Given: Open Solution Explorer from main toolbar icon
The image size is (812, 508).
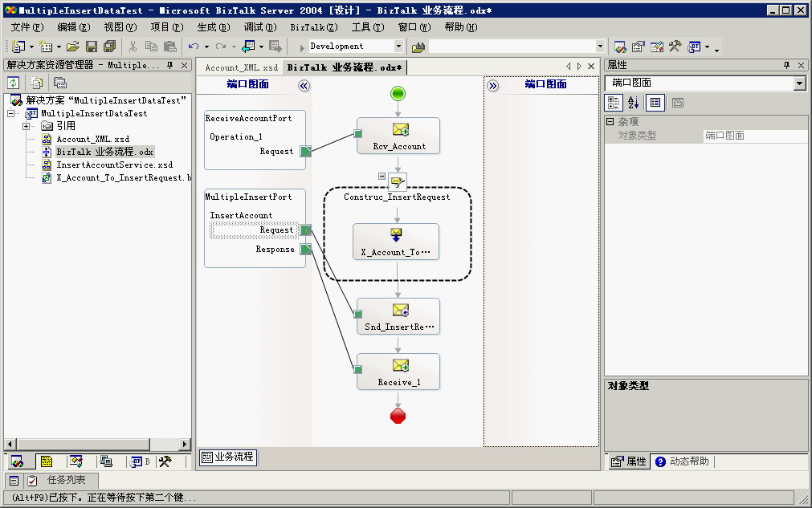Looking at the screenshot, I should tap(620, 47).
